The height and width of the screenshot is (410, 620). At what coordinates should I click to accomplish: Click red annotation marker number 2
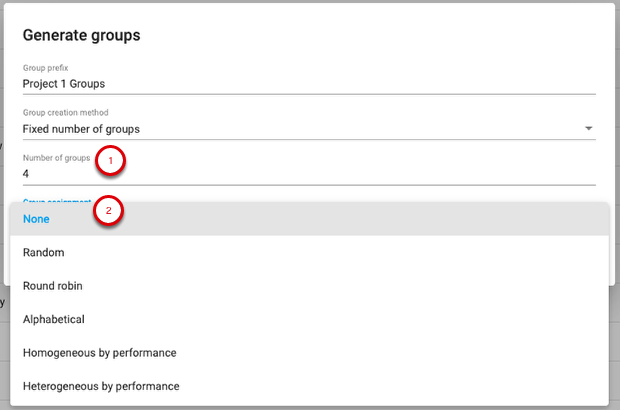click(x=109, y=211)
